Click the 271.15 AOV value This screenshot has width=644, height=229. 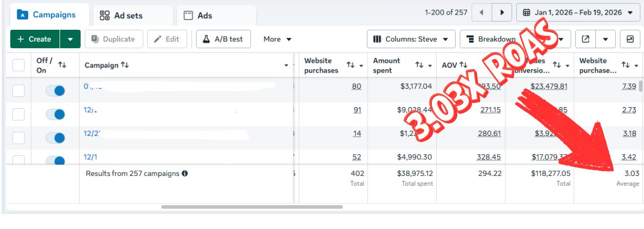[490, 110]
